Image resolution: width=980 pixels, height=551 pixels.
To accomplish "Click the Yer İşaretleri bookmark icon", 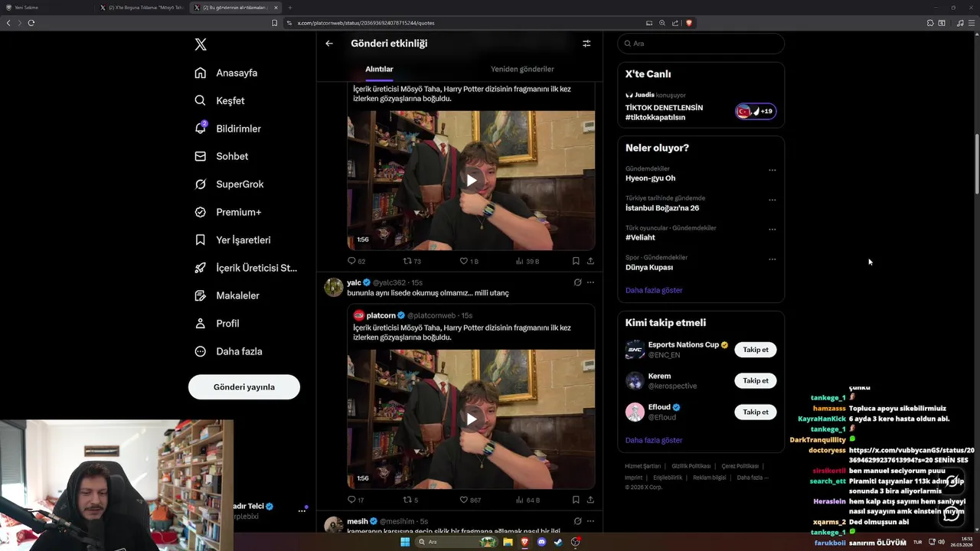I will pos(201,240).
